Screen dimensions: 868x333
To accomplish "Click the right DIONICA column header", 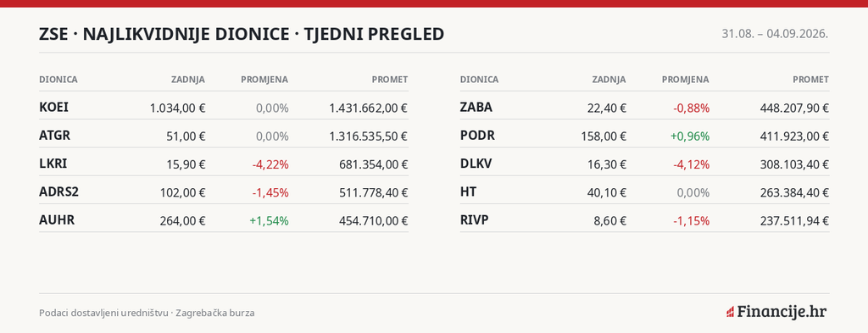I will click(480, 80).
